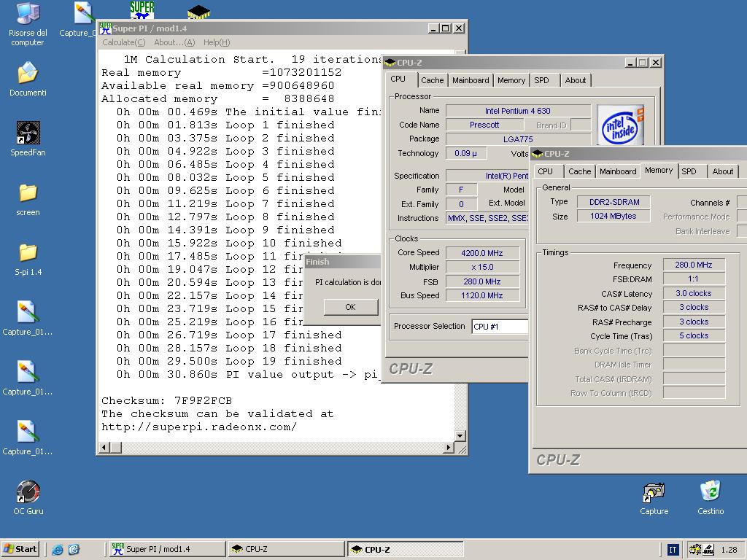Click the taskbar clock showing 1.28
The width and height of the screenshot is (747, 560).
(x=729, y=550)
